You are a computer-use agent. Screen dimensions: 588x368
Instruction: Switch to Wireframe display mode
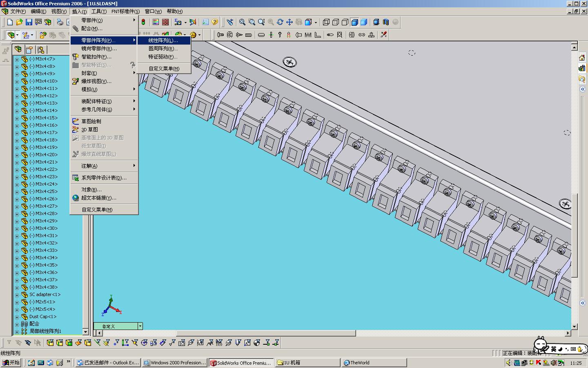[x=326, y=22]
